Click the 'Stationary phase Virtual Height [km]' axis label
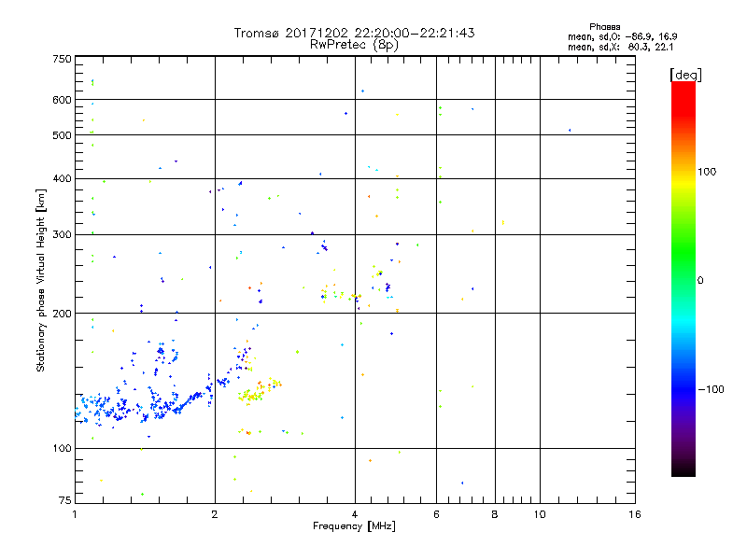Image resolution: width=747 pixels, height=560 pixels. click(41, 281)
